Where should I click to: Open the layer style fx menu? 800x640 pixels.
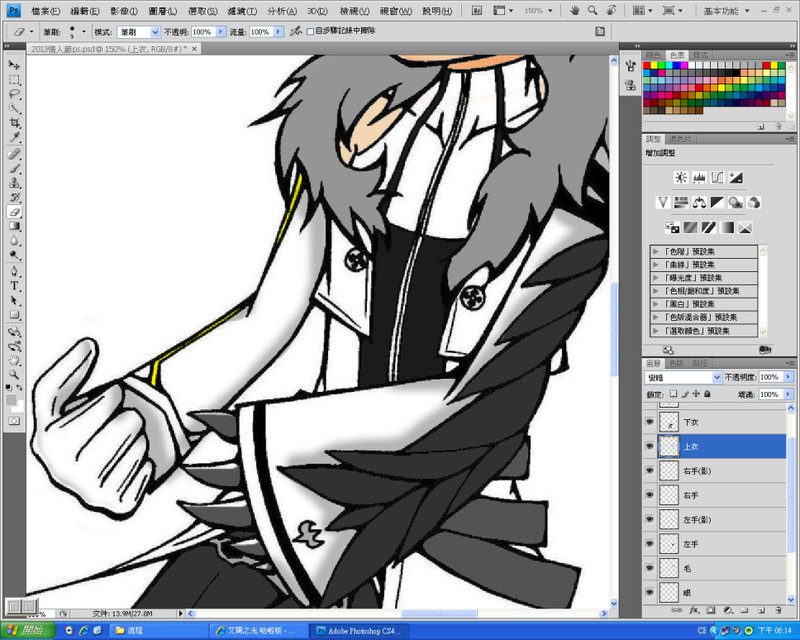694,610
